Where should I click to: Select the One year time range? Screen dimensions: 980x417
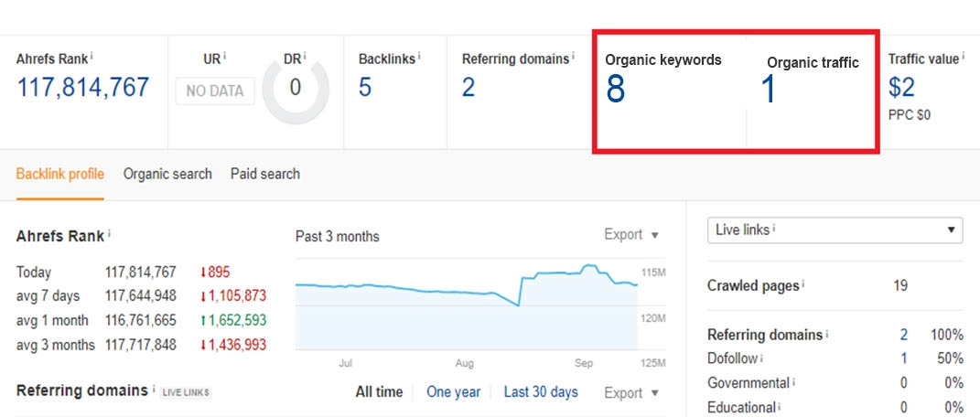[453, 391]
